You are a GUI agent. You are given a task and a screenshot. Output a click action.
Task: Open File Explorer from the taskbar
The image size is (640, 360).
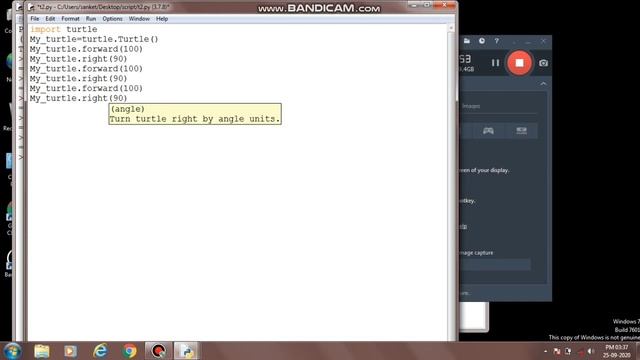point(42,351)
